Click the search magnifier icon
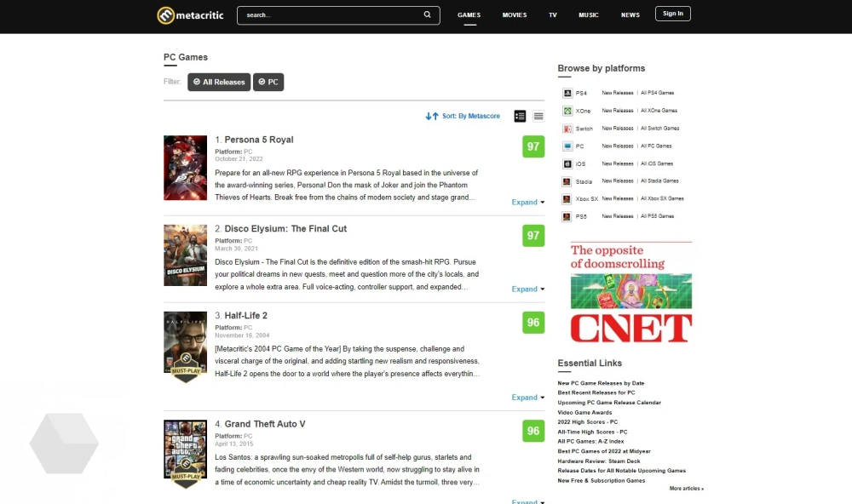 tap(428, 14)
